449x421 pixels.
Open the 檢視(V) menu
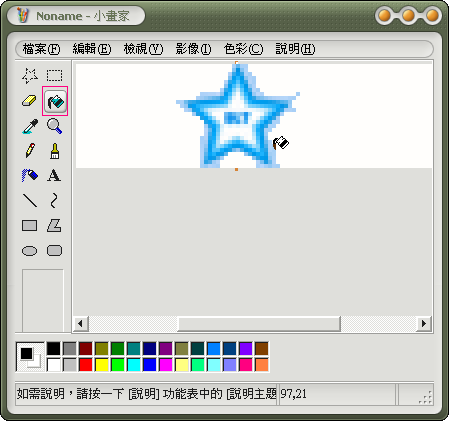click(x=143, y=49)
